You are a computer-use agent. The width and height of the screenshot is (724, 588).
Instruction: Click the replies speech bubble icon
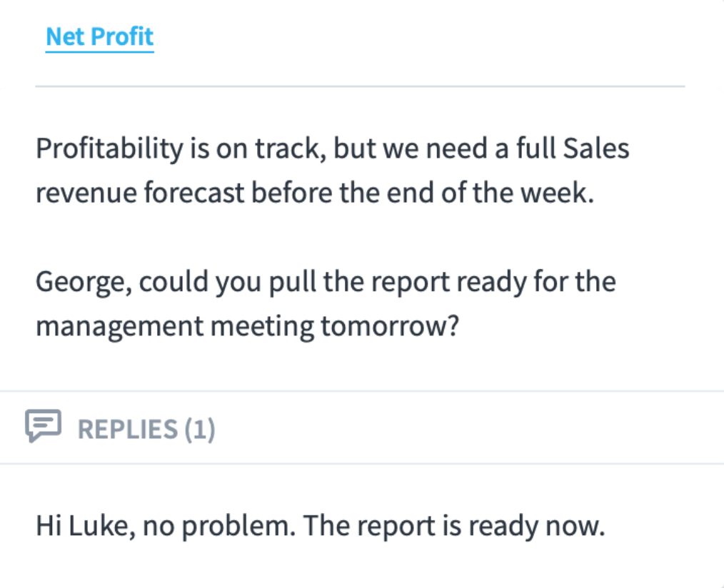coord(43,426)
